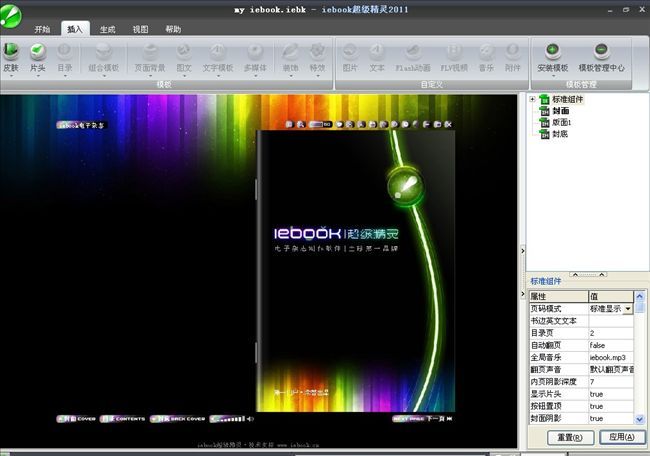Click the 组合模板 (combo template) icon
This screenshot has width=650, height=456.
point(104,51)
